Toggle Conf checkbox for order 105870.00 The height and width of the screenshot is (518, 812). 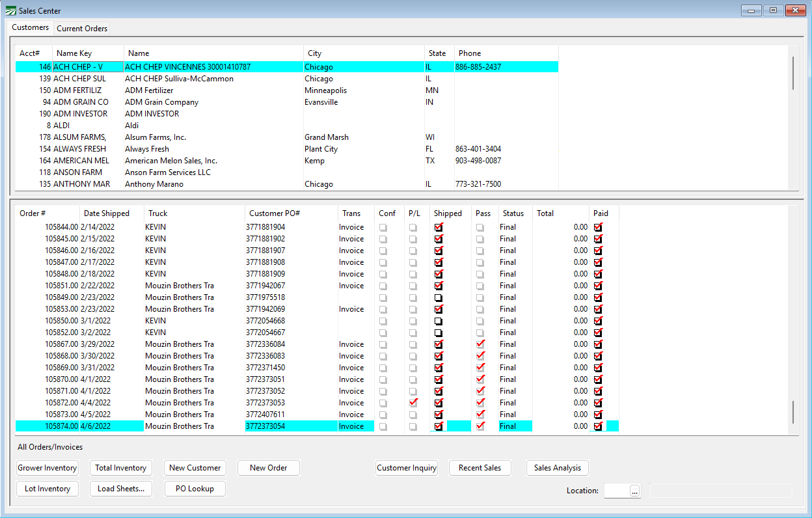tap(383, 379)
